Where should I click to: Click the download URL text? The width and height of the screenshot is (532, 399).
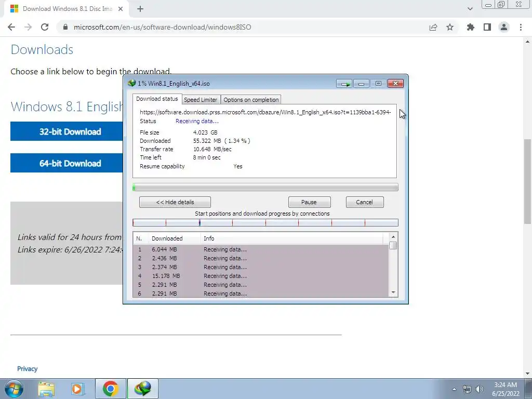pos(265,112)
